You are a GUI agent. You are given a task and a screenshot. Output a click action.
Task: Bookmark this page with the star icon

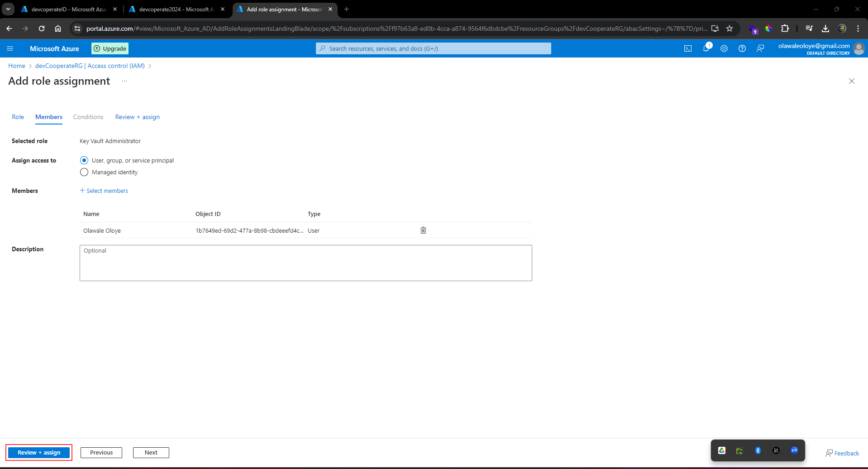pyautogui.click(x=730, y=29)
